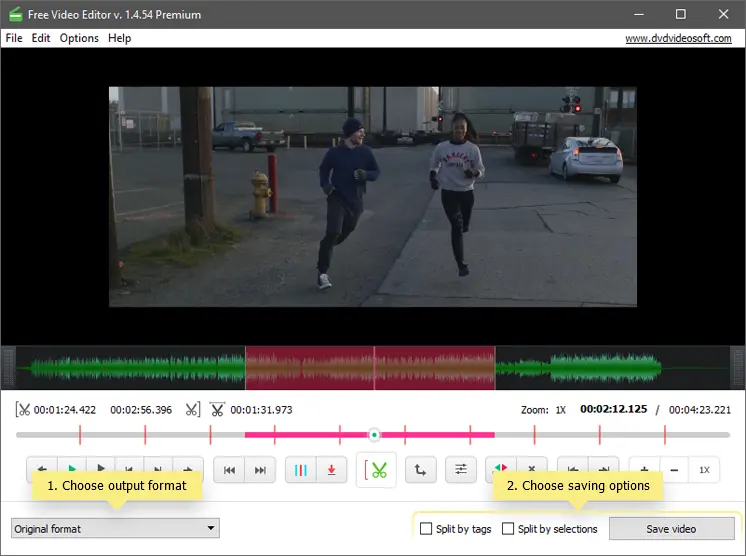This screenshot has height=556, width=746.
Task: Visit the www.dvdvideosoft.com link
Action: [677, 38]
